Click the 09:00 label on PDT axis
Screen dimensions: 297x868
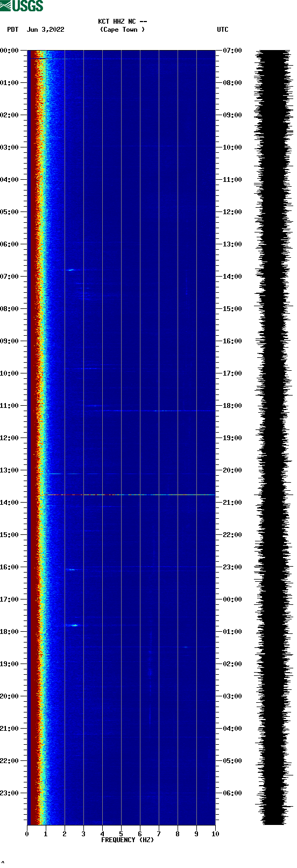(x=10, y=341)
